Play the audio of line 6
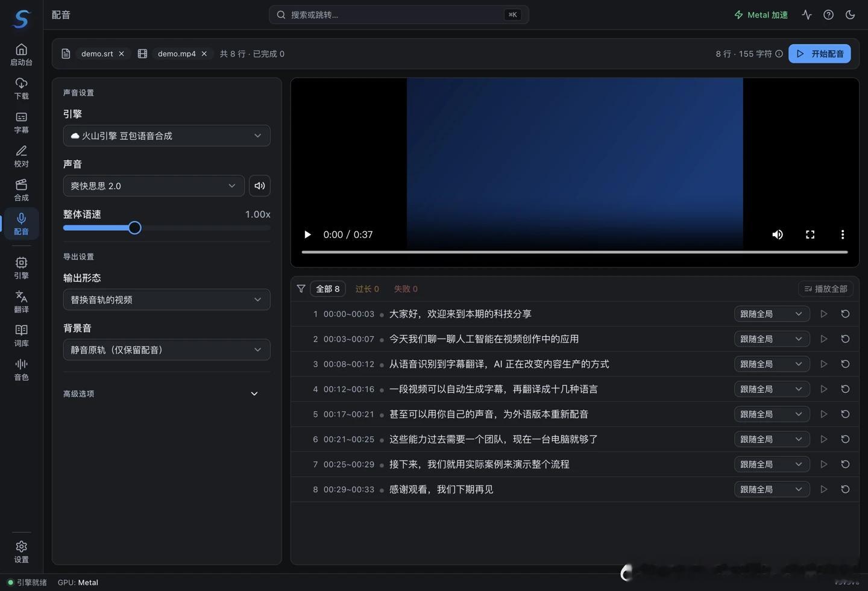This screenshot has width=868, height=591. tap(823, 439)
